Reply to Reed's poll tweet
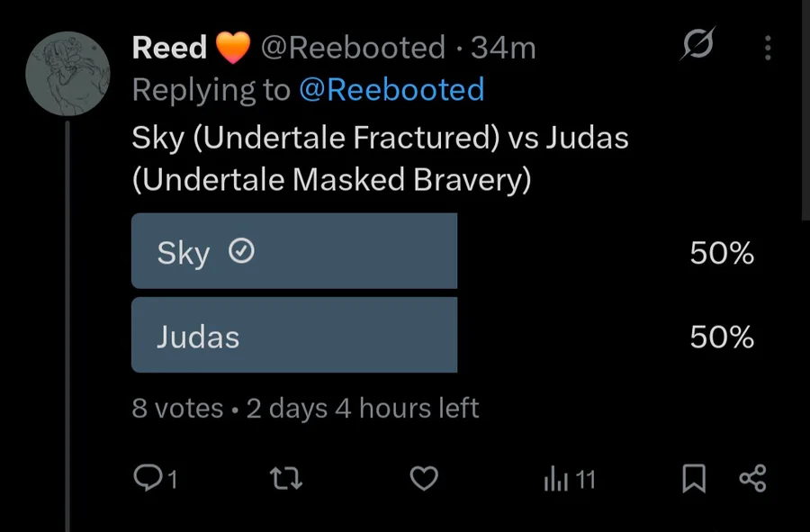Image resolution: width=810 pixels, height=532 pixels. click(x=147, y=480)
